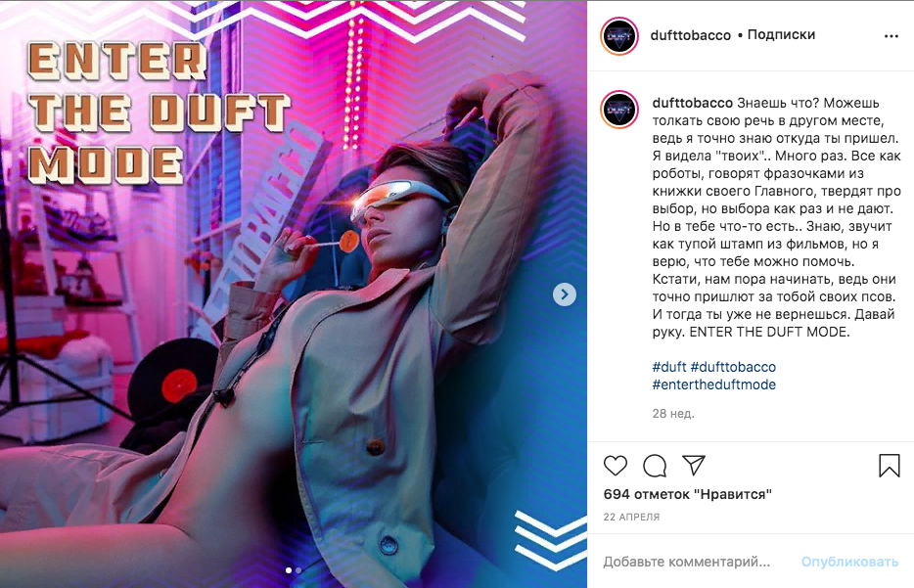This screenshot has height=588, width=914.
Task: Open comments via the speech bubble icon
Action: [x=655, y=466]
